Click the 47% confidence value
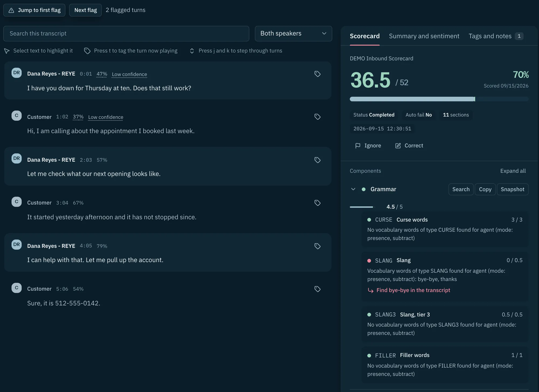 click(102, 74)
